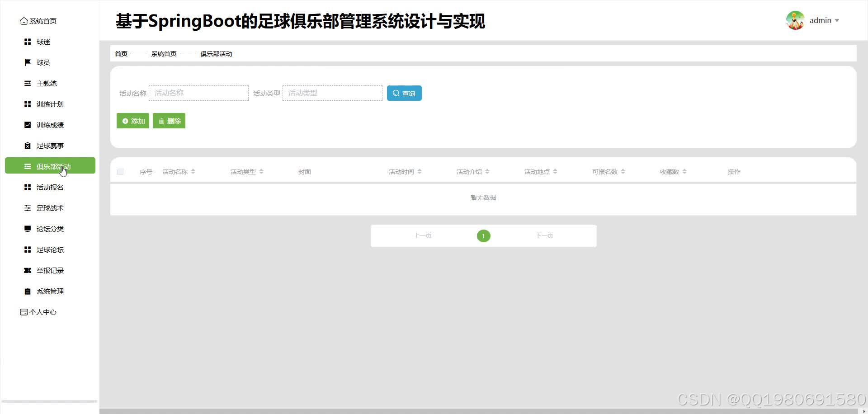Open 足球赛事 menu item

coord(50,146)
